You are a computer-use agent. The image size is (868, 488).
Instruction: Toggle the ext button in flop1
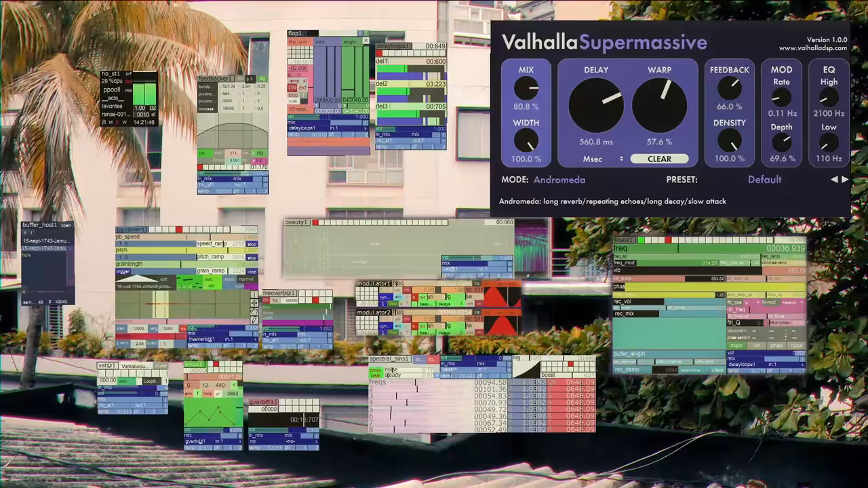click(303, 87)
